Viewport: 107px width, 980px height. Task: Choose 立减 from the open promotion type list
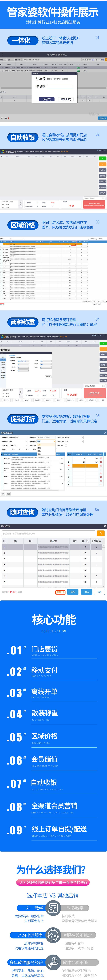tap(39, 448)
